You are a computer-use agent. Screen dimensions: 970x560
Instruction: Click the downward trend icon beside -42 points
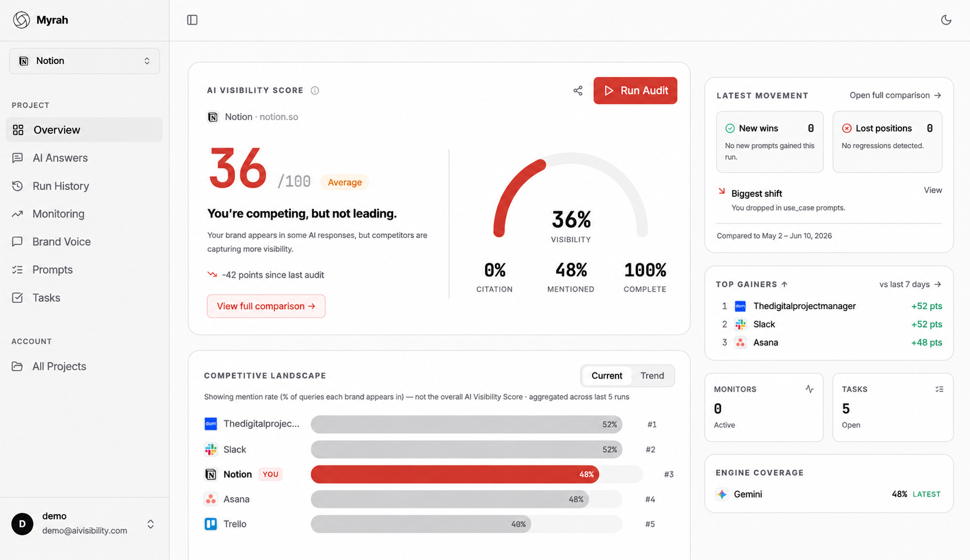point(212,274)
